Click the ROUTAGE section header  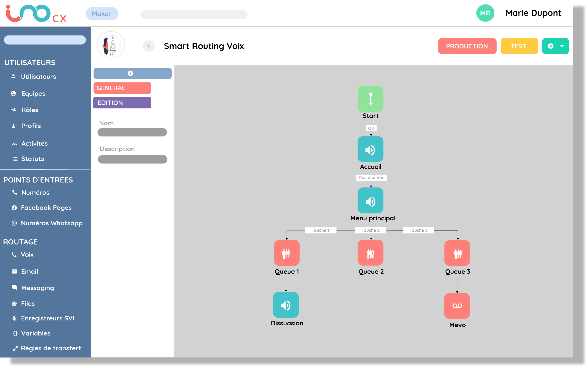20,242
